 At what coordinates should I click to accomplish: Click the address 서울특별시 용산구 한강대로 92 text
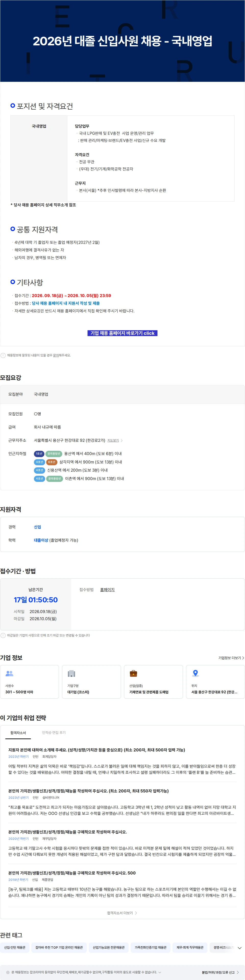click(x=70, y=440)
